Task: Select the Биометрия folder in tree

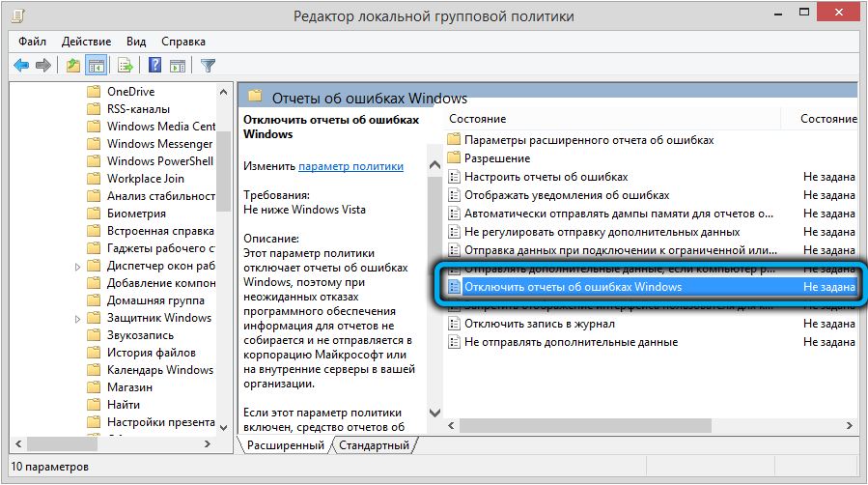Action: pos(136,214)
